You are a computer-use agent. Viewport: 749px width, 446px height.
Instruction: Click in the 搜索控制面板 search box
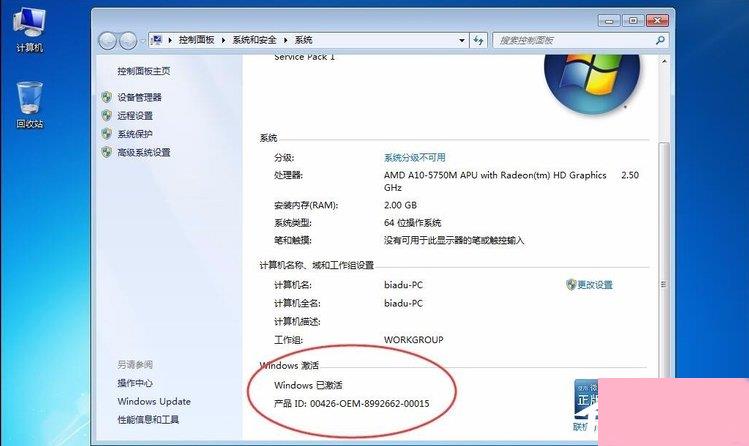(573, 40)
